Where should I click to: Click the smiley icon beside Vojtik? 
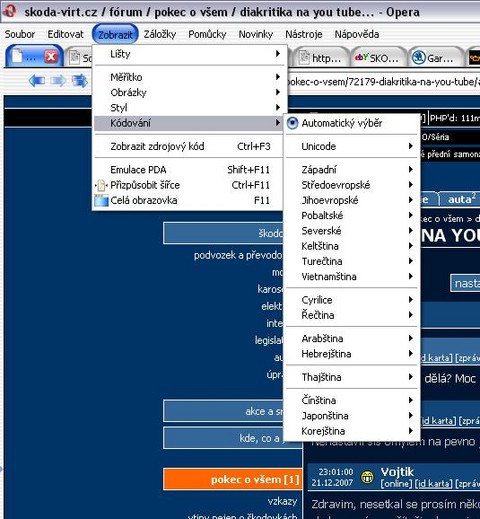coord(367,477)
